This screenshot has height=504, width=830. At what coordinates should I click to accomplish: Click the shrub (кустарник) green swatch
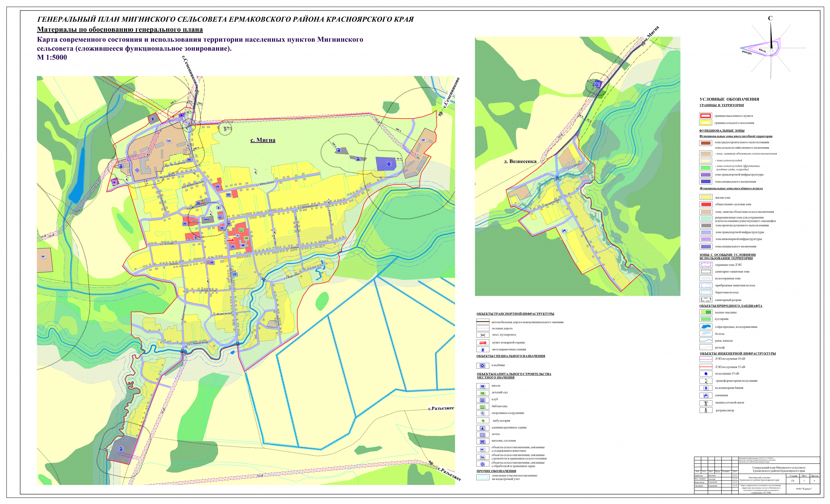click(706, 319)
